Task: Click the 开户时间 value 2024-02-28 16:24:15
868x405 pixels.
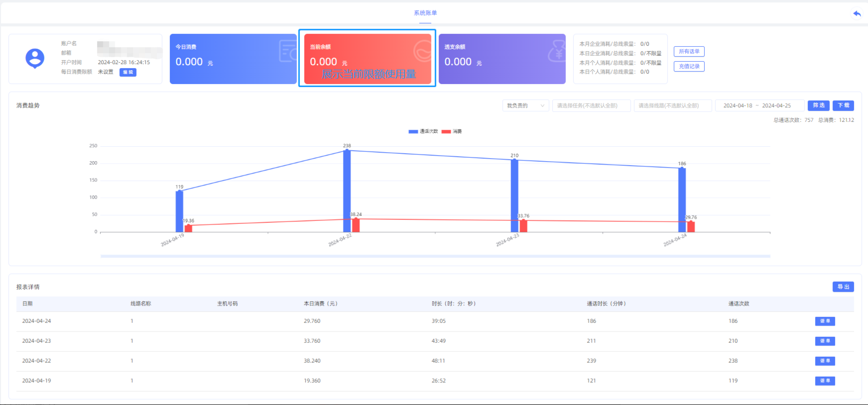Action: coord(124,62)
